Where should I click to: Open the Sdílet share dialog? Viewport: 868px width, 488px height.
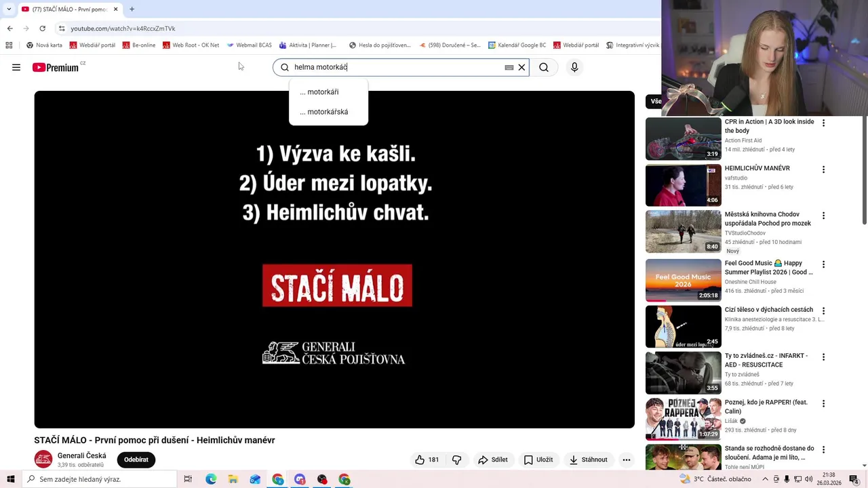(x=493, y=460)
